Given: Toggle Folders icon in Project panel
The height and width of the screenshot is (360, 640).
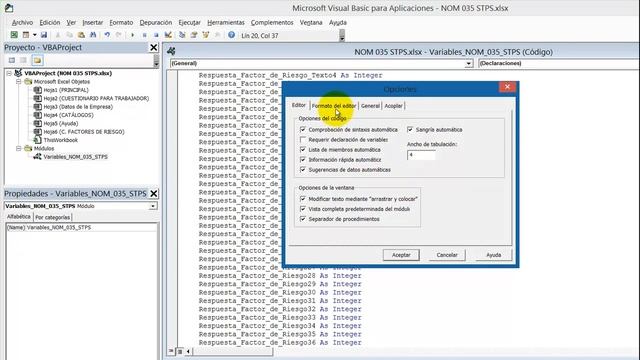Looking at the screenshot, I should pyautogui.click(x=37, y=60).
